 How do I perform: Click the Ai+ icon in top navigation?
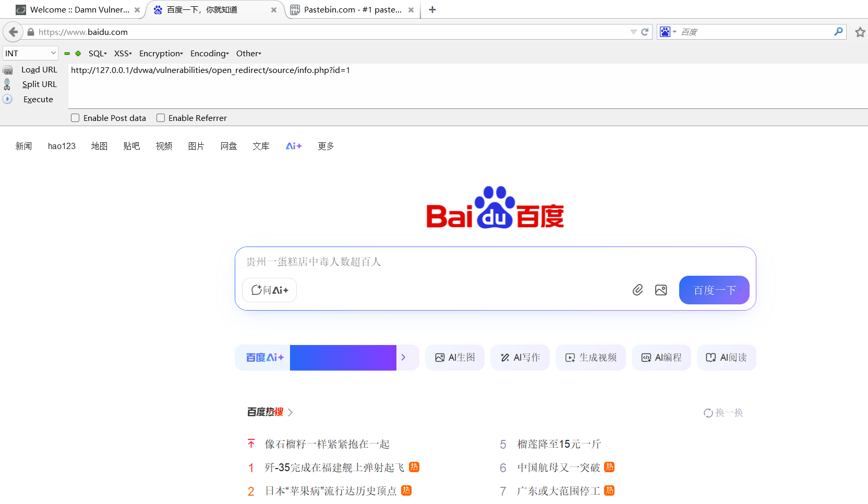294,146
